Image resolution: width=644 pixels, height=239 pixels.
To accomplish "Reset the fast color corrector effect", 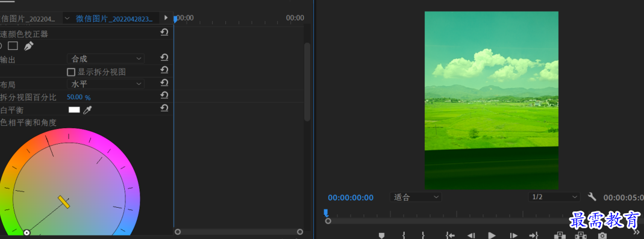I will coord(164,33).
